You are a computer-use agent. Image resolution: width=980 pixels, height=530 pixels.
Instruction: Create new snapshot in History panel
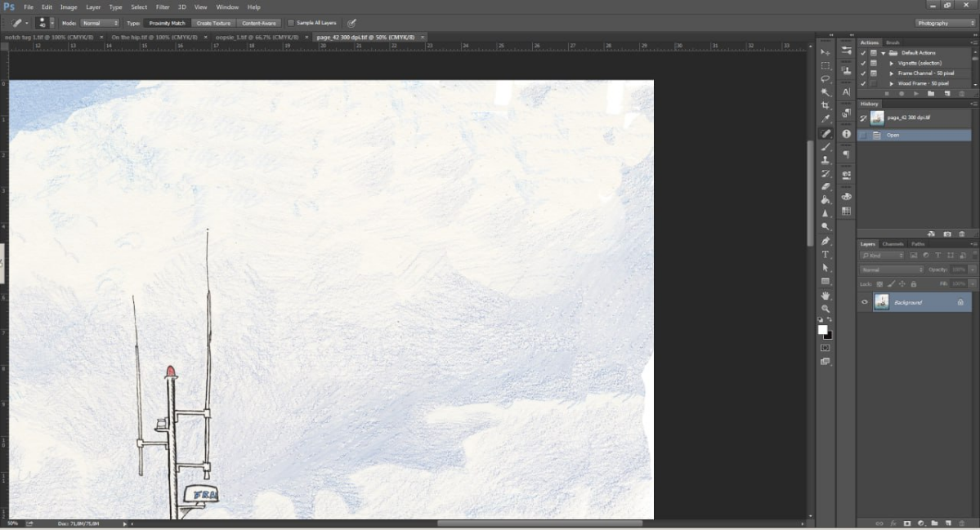[946, 234]
